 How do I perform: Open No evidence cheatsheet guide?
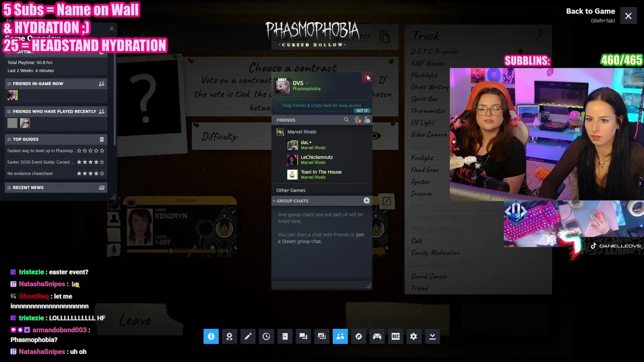click(30, 173)
